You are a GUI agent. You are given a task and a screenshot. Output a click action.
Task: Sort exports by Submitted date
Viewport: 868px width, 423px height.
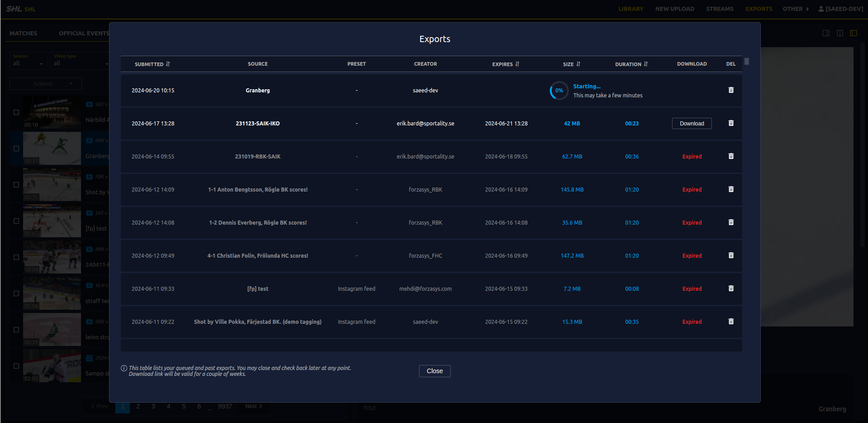167,64
